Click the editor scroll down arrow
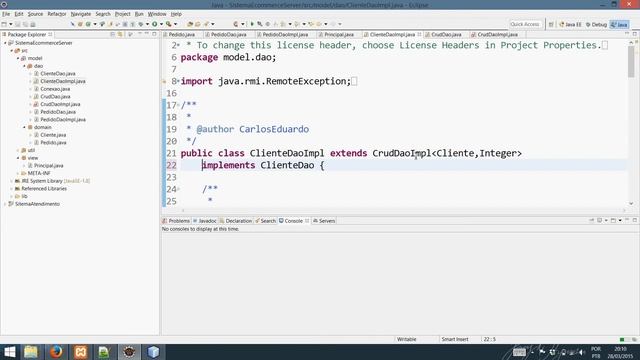 point(631,203)
